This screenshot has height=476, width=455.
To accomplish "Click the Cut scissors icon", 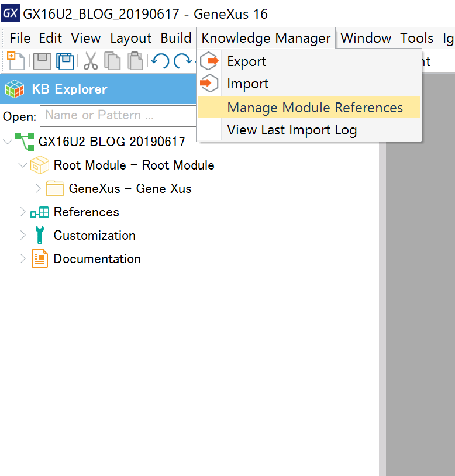I will coord(91,61).
